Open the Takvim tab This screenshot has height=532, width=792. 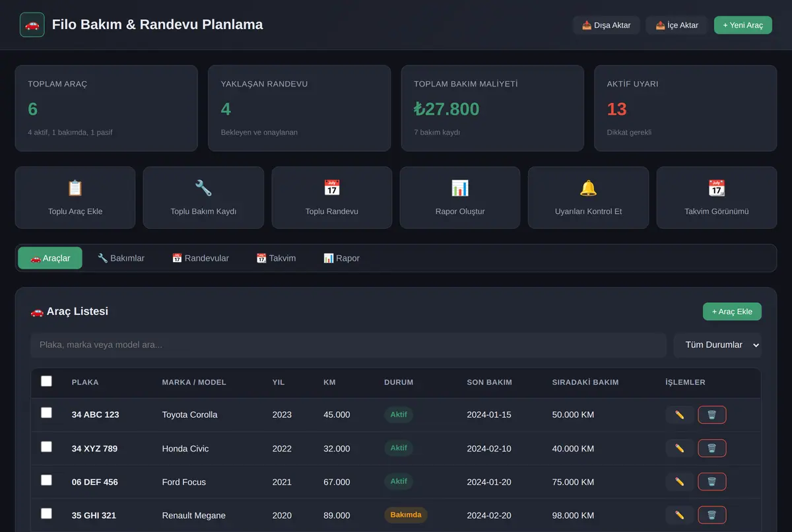276,258
